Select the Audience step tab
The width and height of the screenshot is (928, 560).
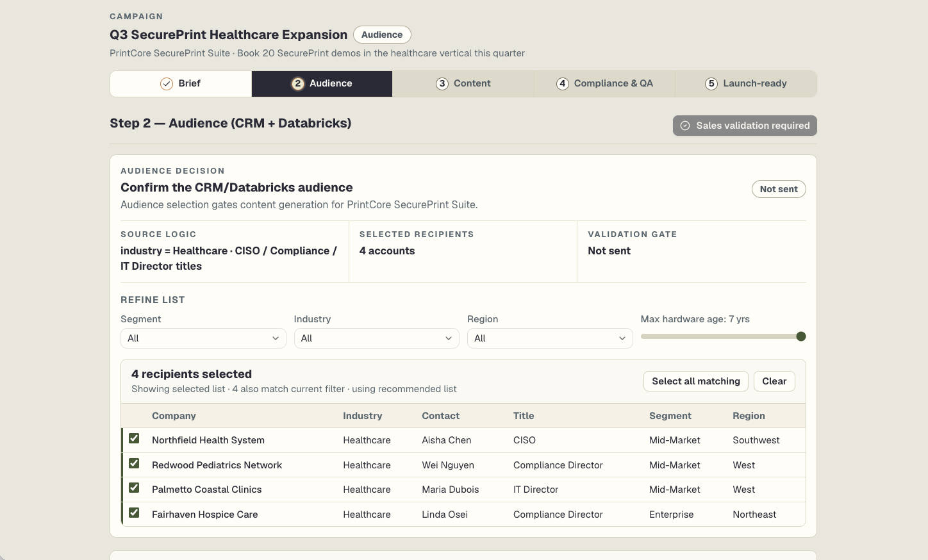click(x=322, y=84)
